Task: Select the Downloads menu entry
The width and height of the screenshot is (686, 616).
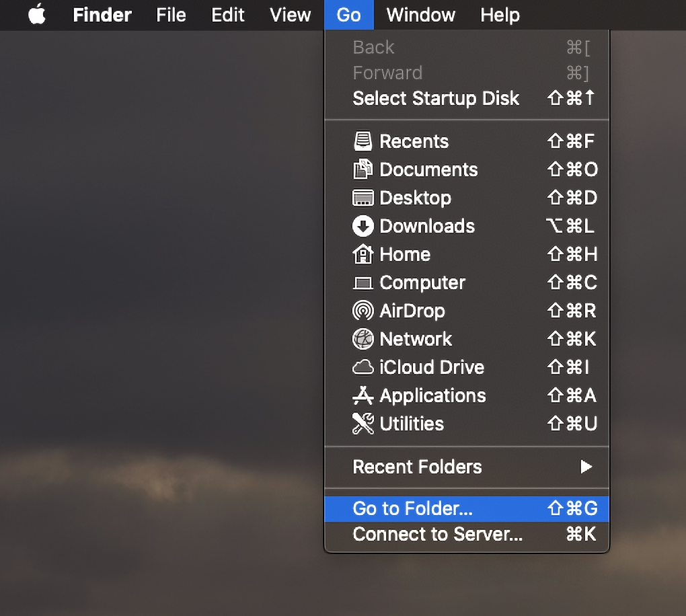Action: (x=467, y=226)
